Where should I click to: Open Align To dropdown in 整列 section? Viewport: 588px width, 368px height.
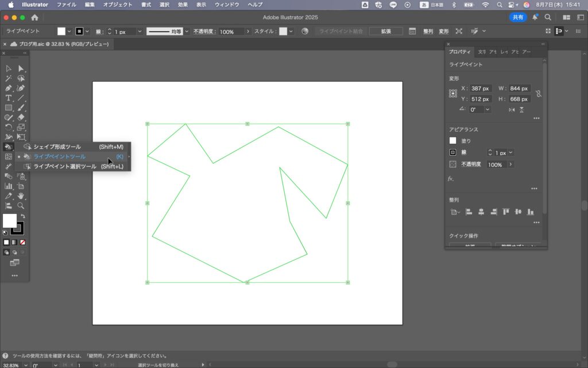[455, 212]
